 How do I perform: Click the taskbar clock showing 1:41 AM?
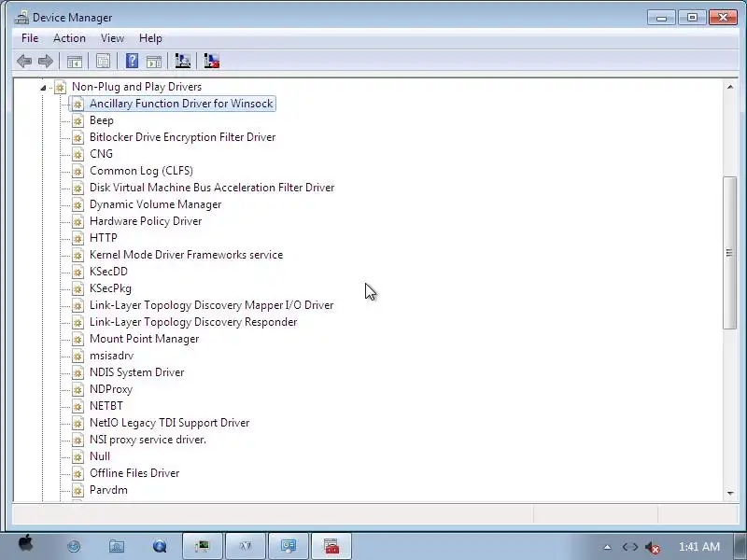coord(698,547)
